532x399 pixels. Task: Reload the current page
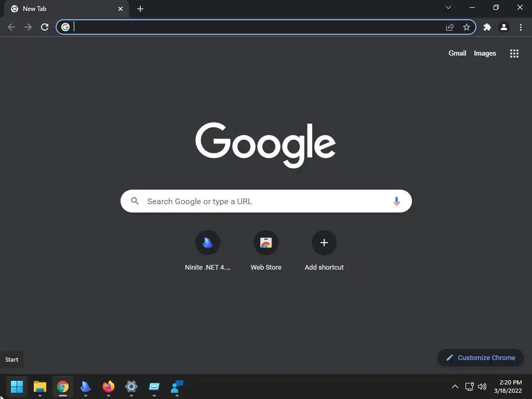click(x=45, y=27)
